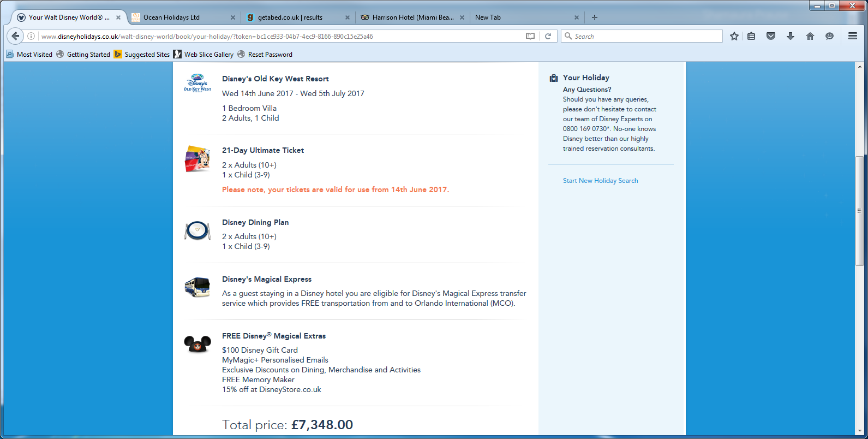Viewport: 868px width, 439px height.
Task: Click FREE Disney Magical Extras heading
Action: [274, 336]
